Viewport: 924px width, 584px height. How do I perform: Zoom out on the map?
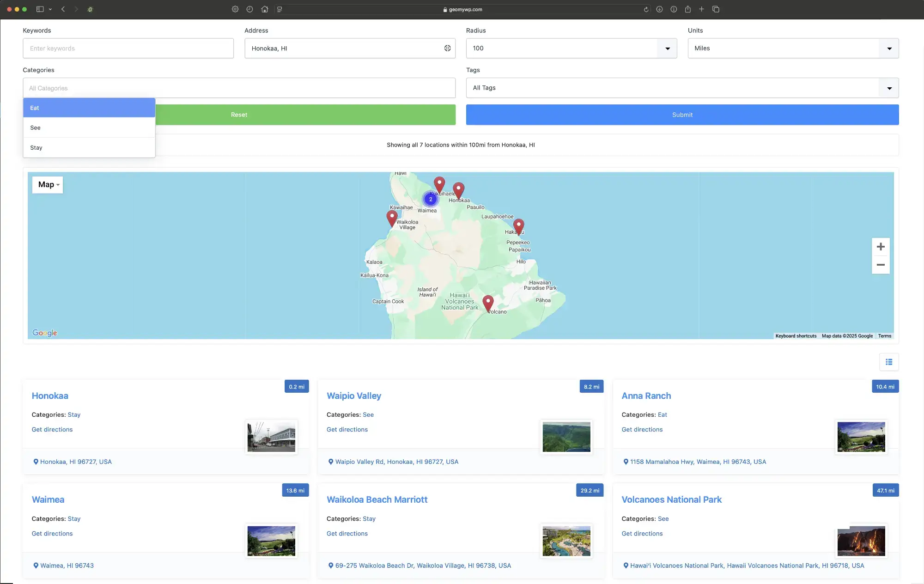(x=881, y=265)
